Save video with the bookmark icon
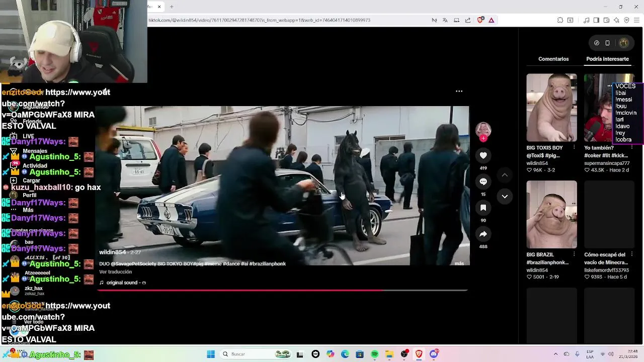The image size is (644, 362). point(483,208)
